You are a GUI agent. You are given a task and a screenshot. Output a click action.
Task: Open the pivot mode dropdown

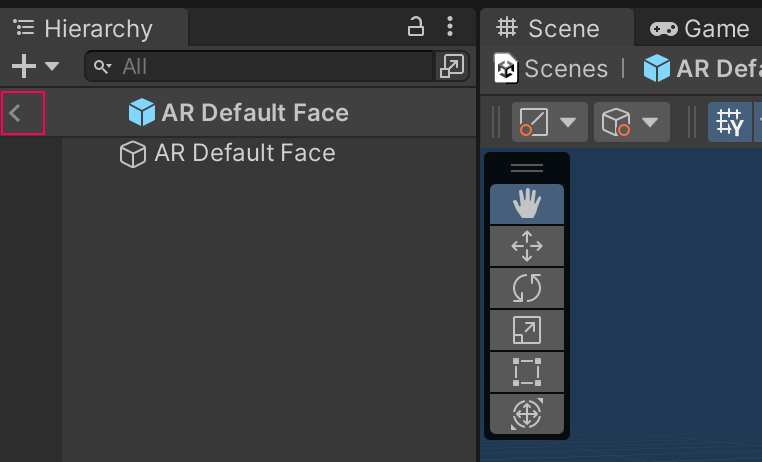pyautogui.click(x=546, y=123)
